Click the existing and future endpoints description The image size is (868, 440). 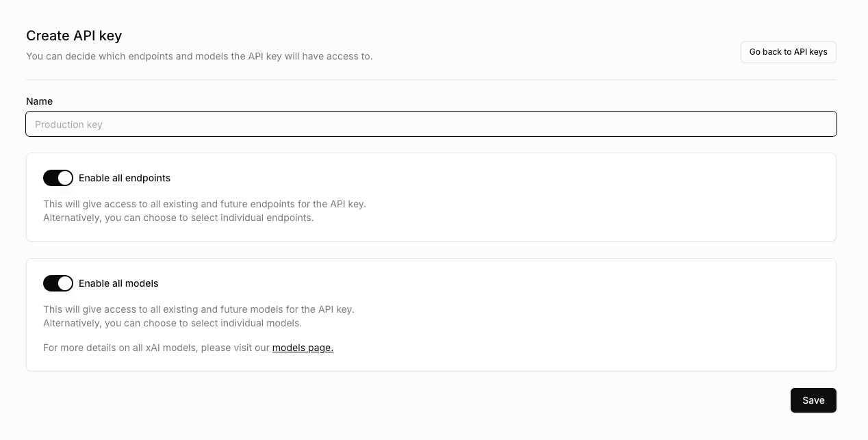205,204
